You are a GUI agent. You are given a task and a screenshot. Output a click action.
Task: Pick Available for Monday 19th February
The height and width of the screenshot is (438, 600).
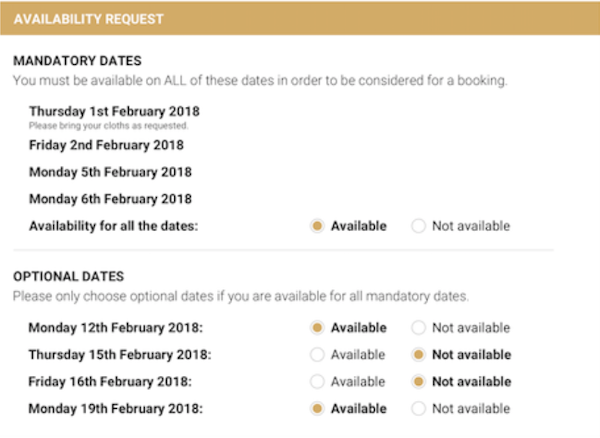(x=318, y=409)
